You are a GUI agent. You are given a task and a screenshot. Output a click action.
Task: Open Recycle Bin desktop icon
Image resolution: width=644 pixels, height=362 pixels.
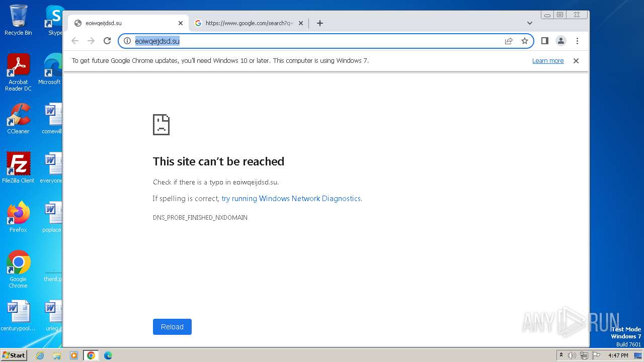tap(18, 20)
